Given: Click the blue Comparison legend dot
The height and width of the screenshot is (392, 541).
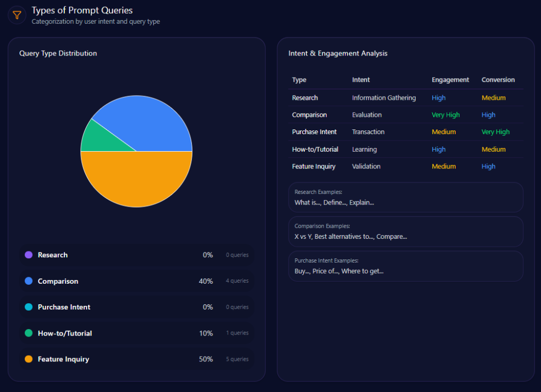Looking at the screenshot, I should (x=29, y=281).
